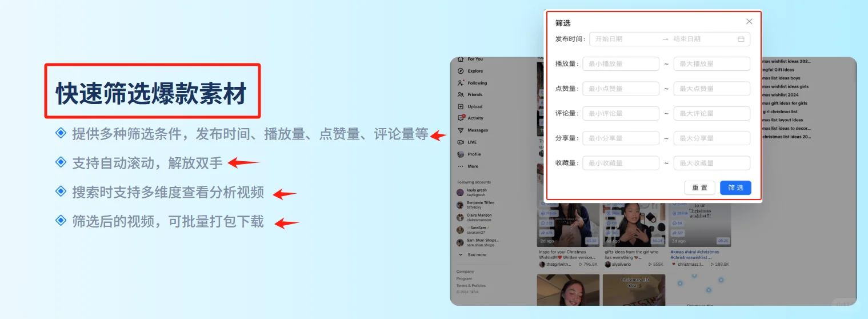Open SaraSam's followed account
The width and height of the screenshot is (868, 319).
pyautogui.click(x=472, y=230)
